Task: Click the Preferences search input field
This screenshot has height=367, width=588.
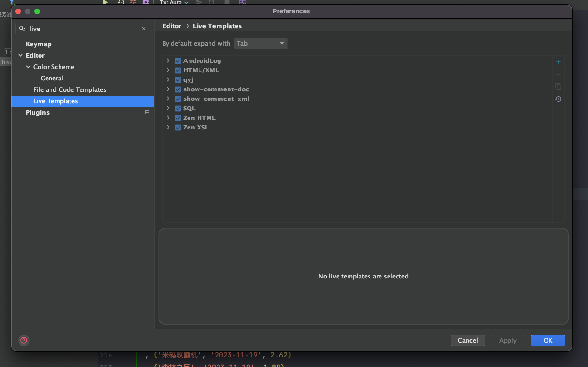Action: point(83,29)
